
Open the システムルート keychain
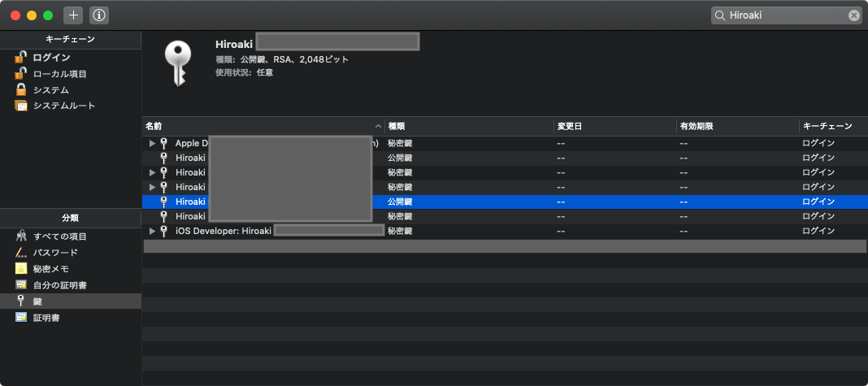point(63,106)
